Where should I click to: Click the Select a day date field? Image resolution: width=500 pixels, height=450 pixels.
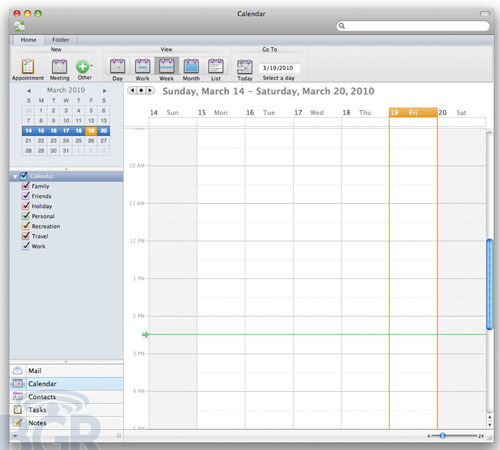click(x=279, y=68)
